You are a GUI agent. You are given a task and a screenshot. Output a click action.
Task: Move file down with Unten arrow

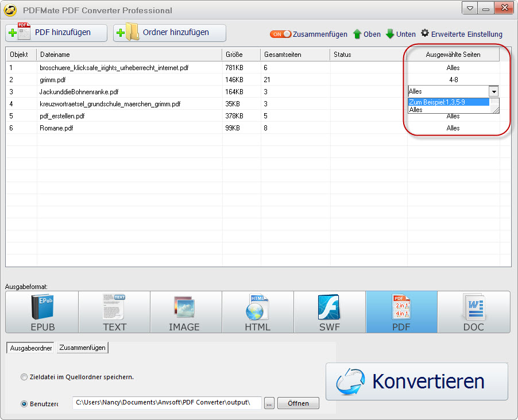(401, 34)
